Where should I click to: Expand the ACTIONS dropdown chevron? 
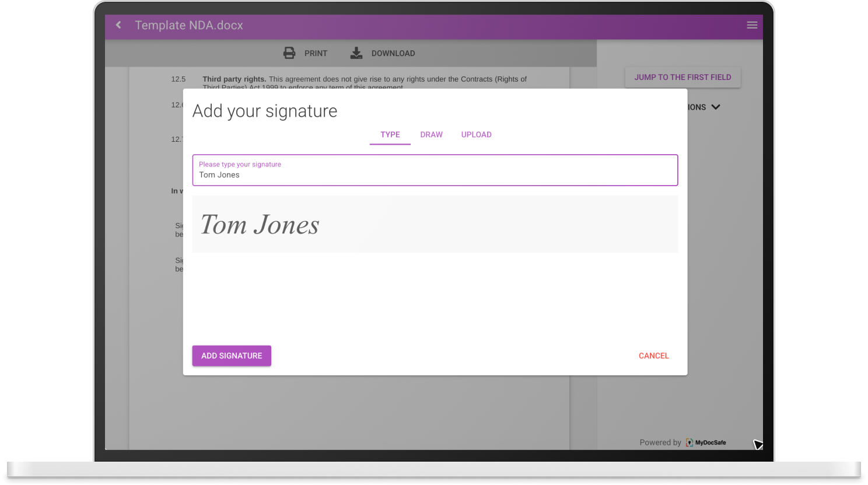point(717,107)
